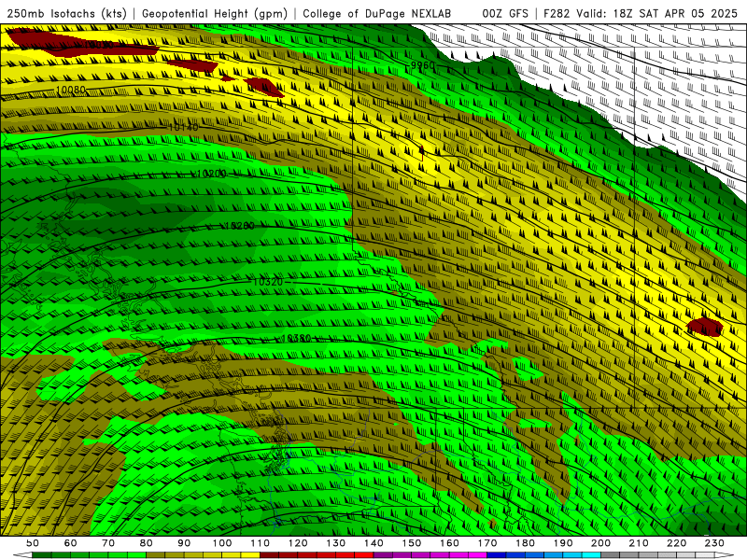
Task: Select the 10320 contour label
Action: point(267,282)
